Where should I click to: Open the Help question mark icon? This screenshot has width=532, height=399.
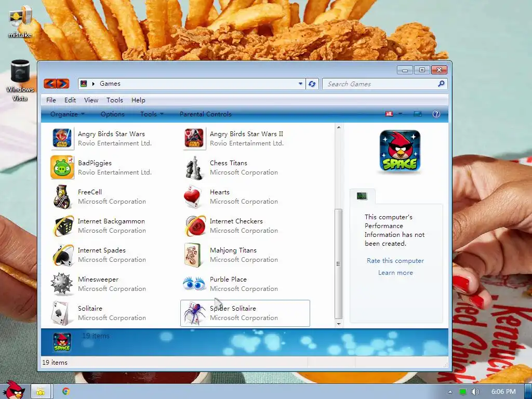(x=436, y=114)
